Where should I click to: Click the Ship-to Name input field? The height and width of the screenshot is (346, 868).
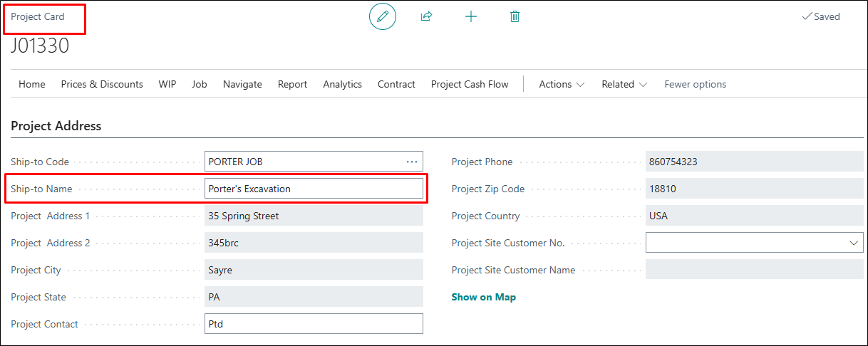click(x=314, y=189)
